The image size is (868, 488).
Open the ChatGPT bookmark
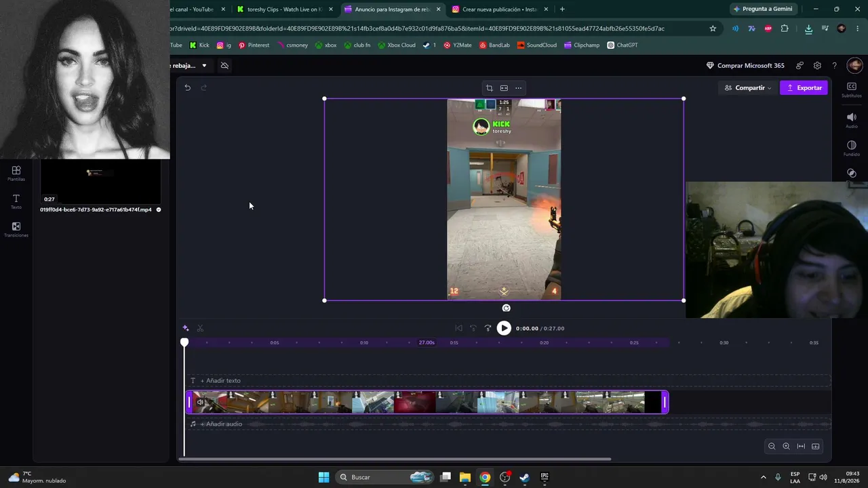pos(622,45)
